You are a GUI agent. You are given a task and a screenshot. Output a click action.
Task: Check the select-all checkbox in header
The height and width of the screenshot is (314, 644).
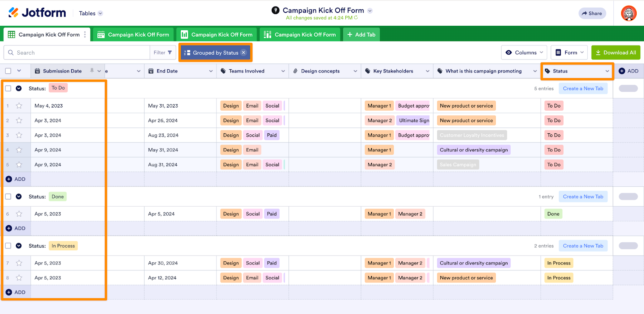tap(8, 71)
